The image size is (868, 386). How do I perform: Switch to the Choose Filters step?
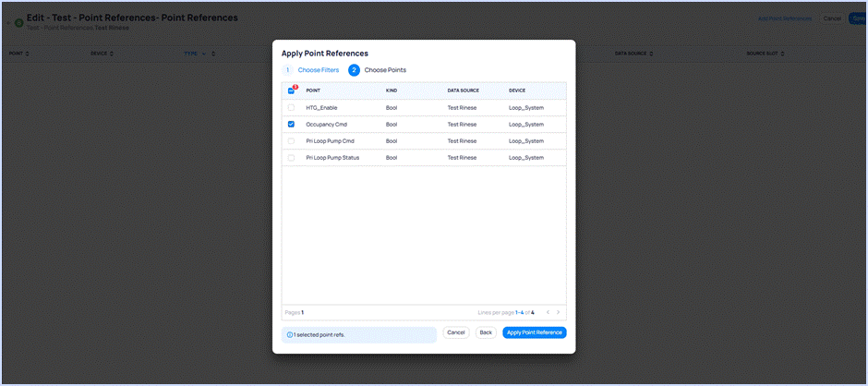coord(318,70)
